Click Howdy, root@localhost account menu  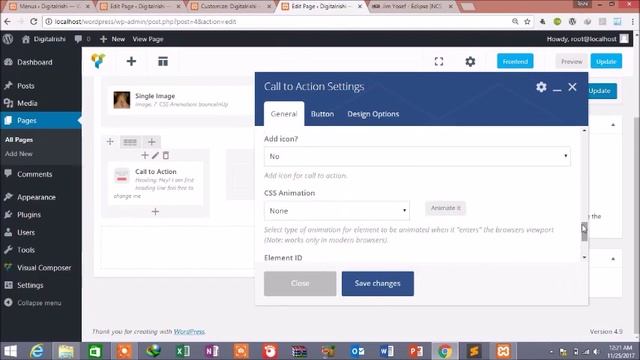point(587,39)
